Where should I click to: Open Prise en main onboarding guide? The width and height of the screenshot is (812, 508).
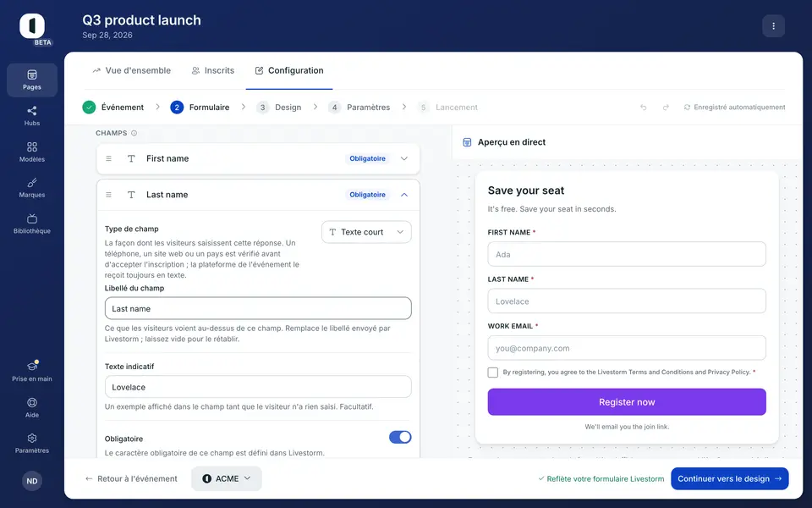coord(32,372)
